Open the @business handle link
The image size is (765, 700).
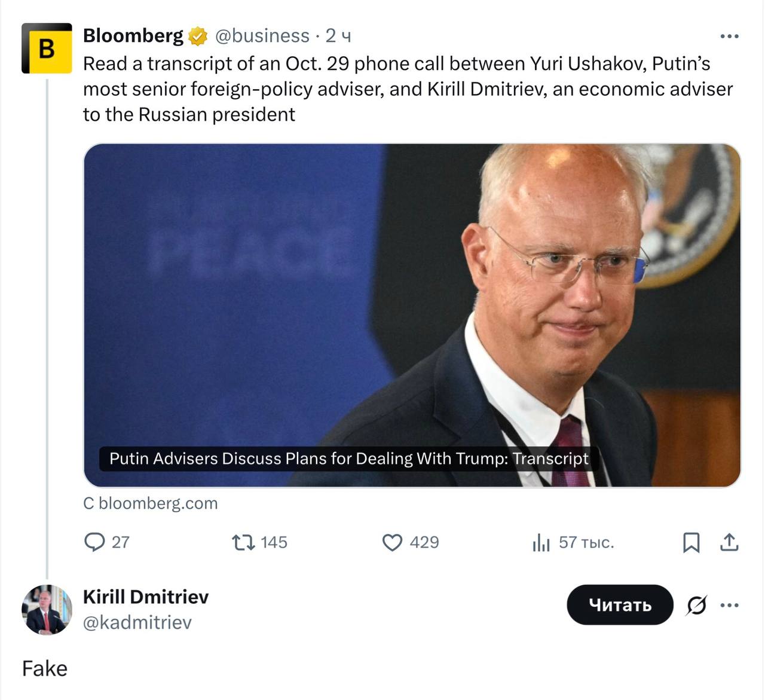[x=262, y=36]
